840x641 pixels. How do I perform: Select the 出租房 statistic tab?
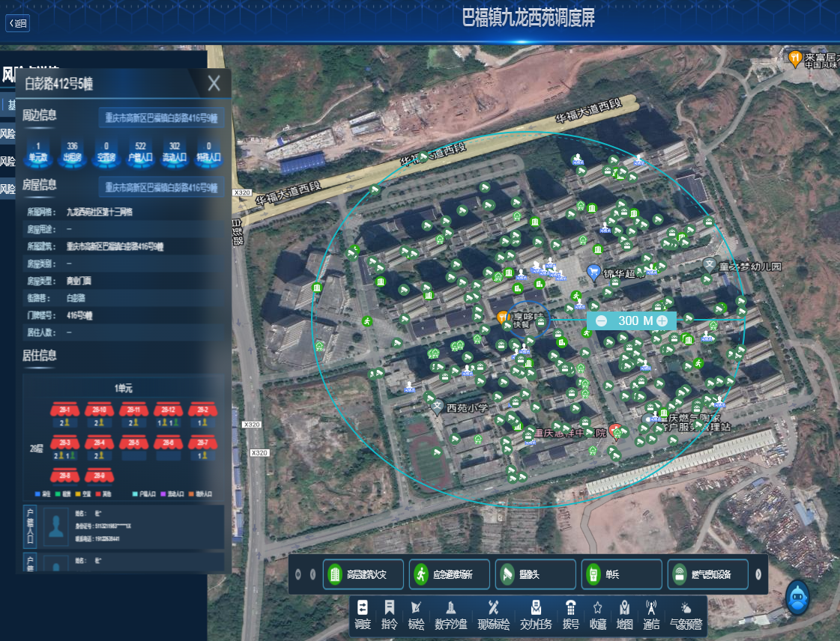73,151
